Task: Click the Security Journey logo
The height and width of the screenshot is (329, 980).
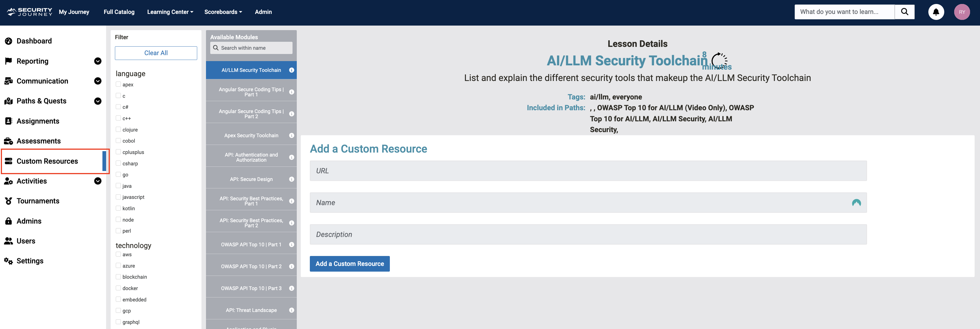Action: (x=30, y=12)
